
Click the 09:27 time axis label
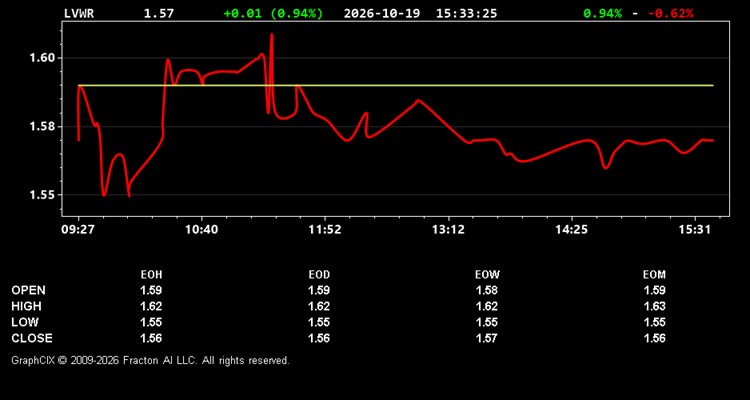pos(77,230)
